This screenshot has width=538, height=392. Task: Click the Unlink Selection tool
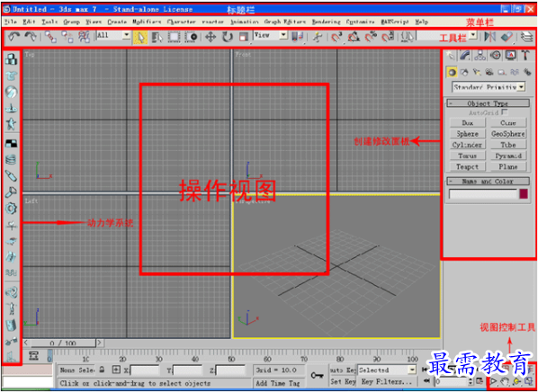[67, 37]
